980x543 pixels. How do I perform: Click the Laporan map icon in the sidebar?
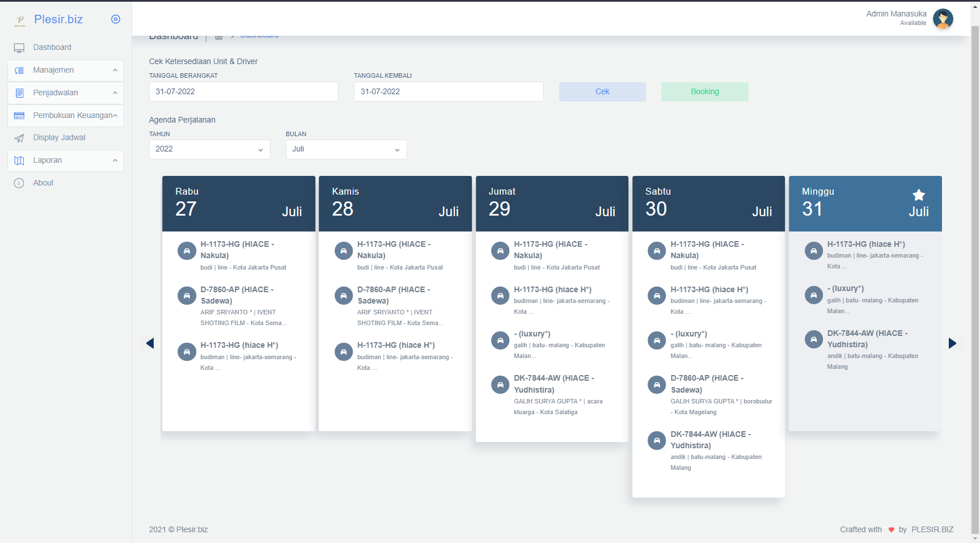[x=19, y=160]
